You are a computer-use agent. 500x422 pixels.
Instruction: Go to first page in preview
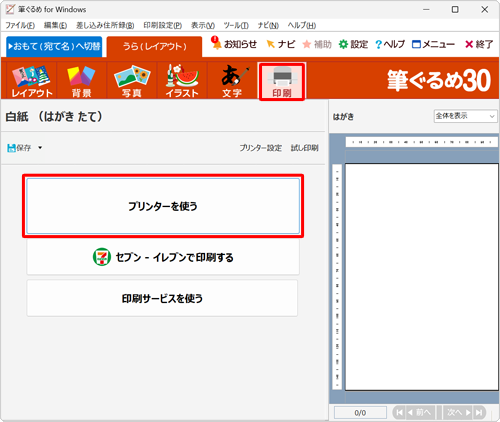pyautogui.click(x=399, y=413)
